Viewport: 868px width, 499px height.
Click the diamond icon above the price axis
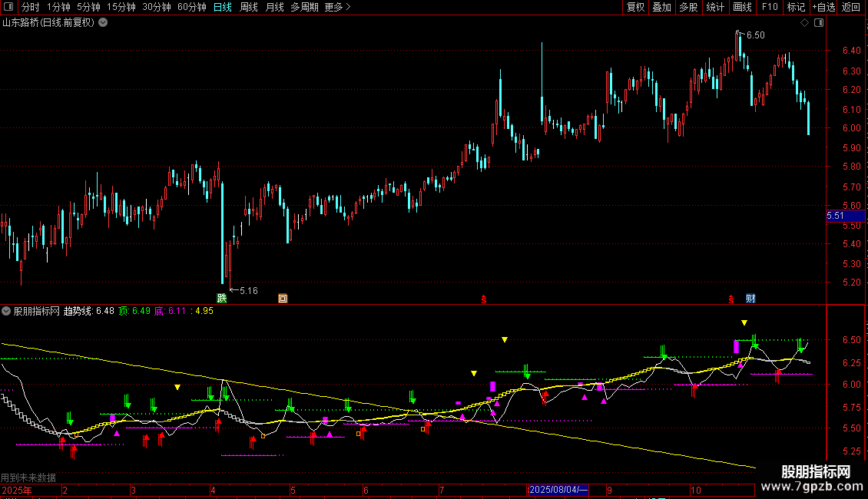coord(805,23)
